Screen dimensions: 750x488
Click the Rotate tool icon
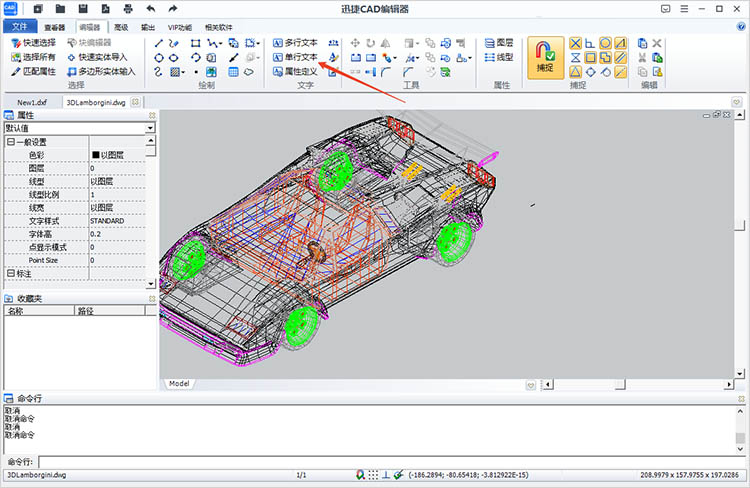pos(370,43)
